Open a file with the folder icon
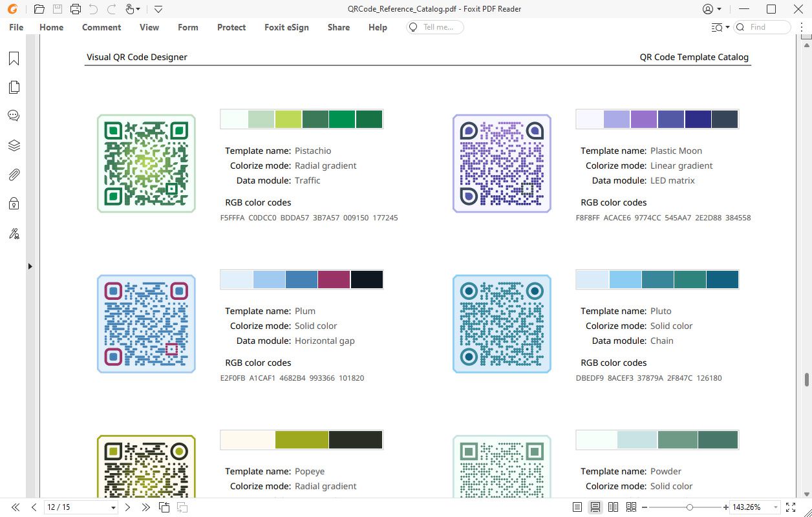Viewport: 812px width, 517px height. click(x=39, y=9)
